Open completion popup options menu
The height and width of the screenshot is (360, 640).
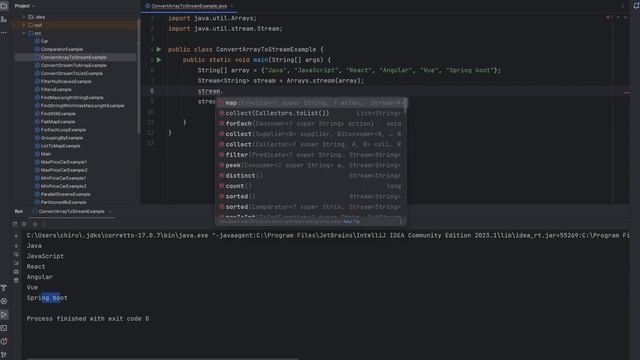click(400, 222)
